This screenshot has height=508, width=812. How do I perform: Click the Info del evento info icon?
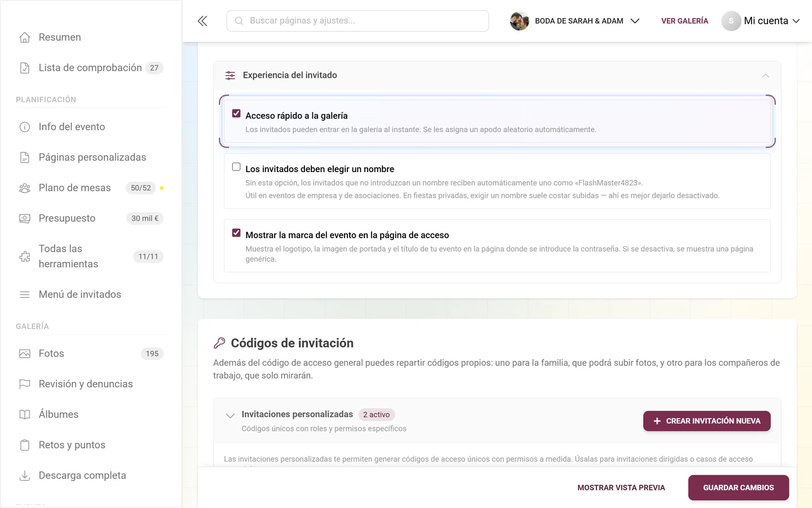[25, 127]
